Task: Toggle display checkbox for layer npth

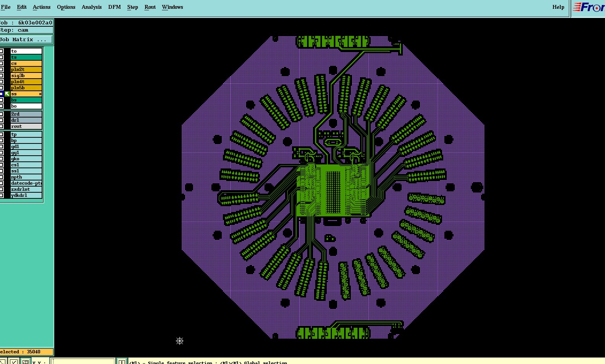Action: 2,177
